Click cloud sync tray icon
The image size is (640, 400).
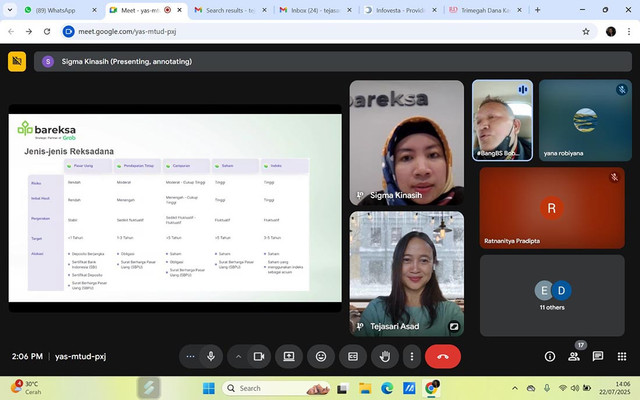pyautogui.click(x=531, y=388)
